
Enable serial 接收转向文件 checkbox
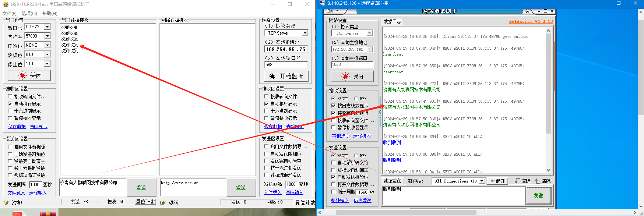click(x=10, y=96)
